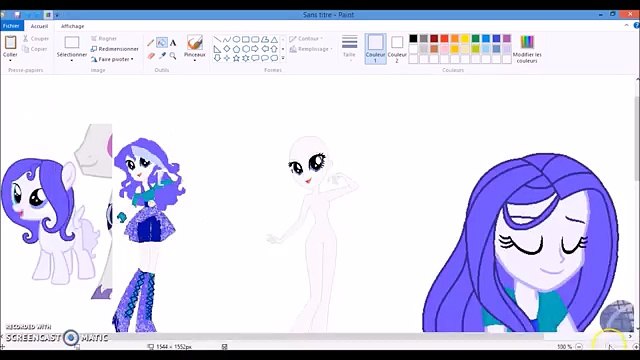Activate the Couleur 1 box
The image size is (640, 360).
click(x=376, y=49)
